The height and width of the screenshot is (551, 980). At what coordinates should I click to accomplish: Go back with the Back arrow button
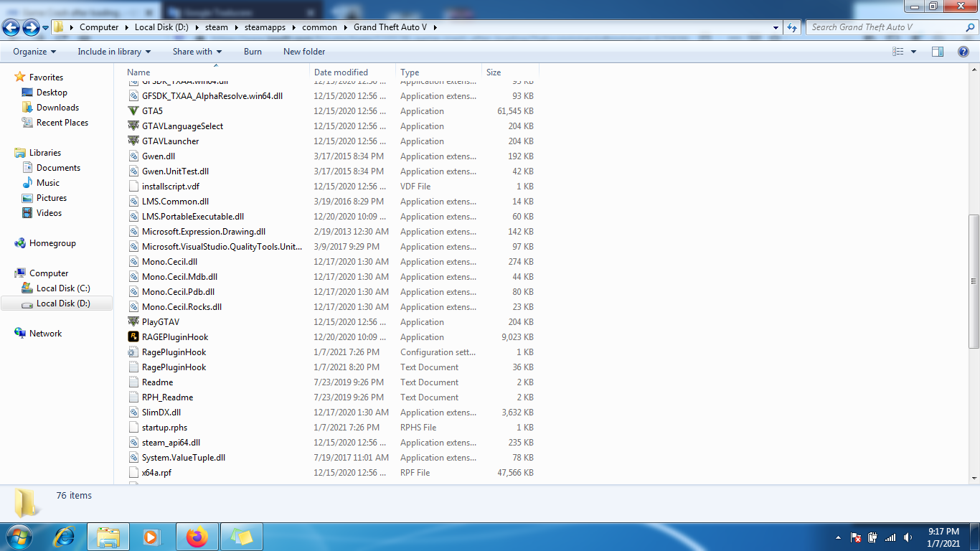coord(11,27)
